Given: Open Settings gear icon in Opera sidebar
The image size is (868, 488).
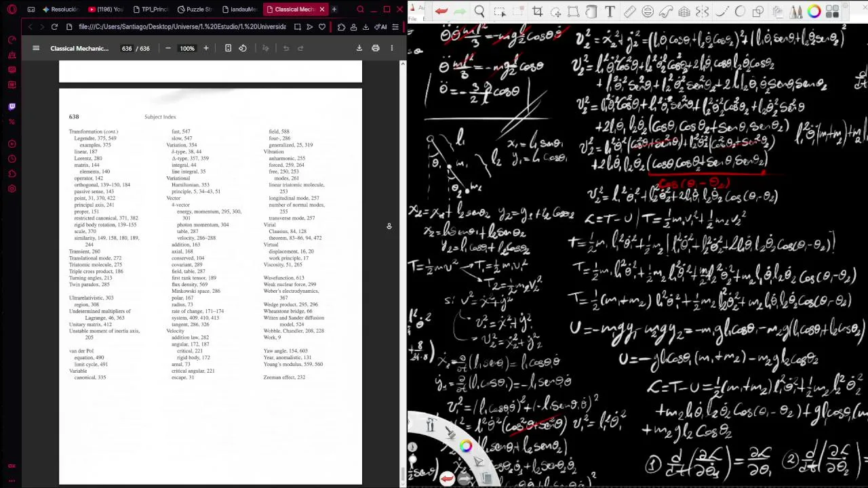Looking at the screenshot, I should pos(12,188).
